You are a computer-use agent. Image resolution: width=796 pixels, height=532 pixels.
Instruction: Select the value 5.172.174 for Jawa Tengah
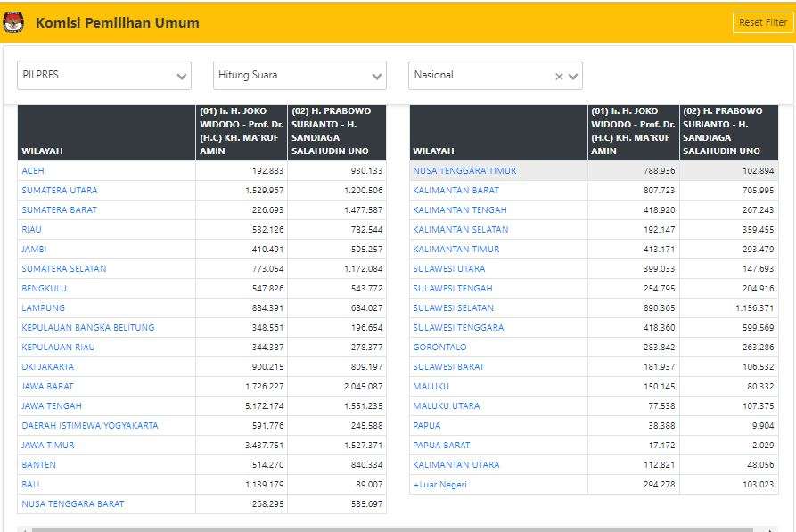(265, 406)
